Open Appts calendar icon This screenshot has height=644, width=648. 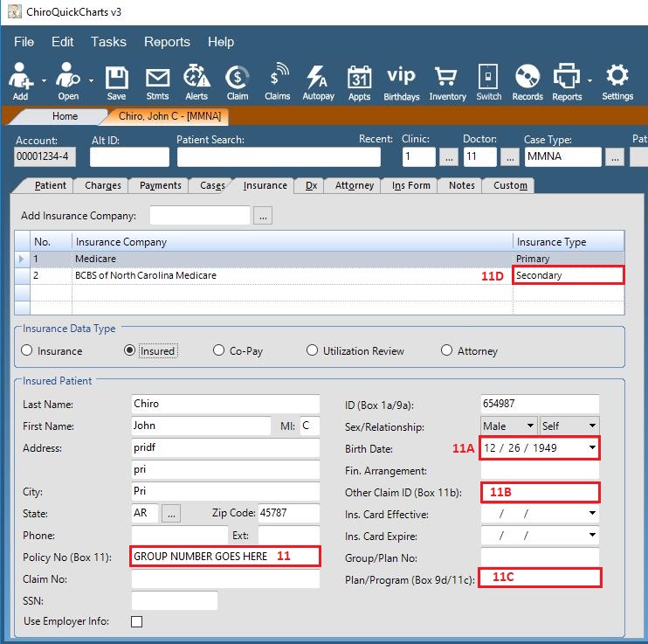359,82
